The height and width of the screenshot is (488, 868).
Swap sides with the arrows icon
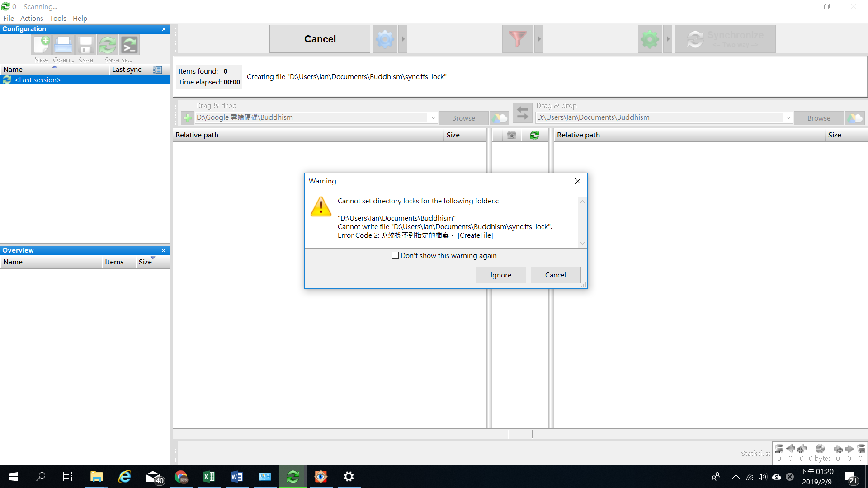[522, 113]
